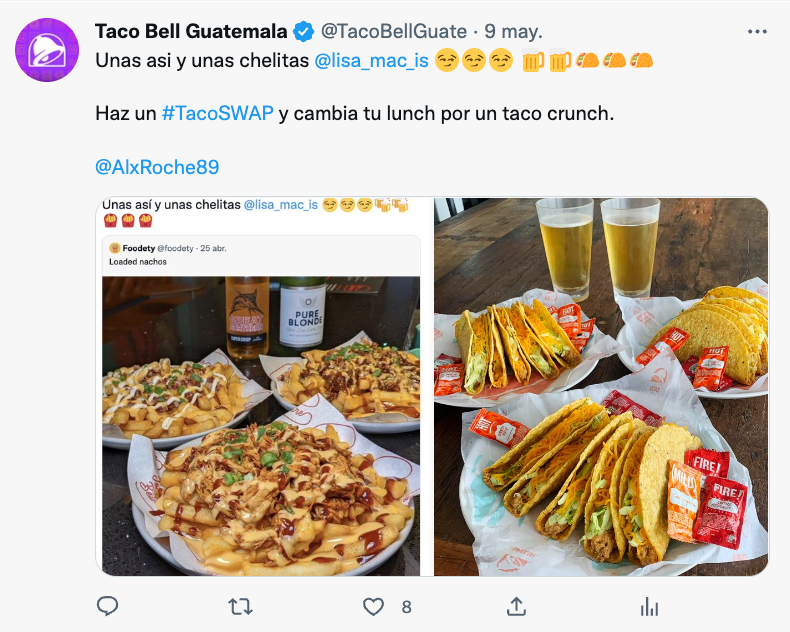Open the 9 may. timestamp link
This screenshot has width=790, height=632.
tap(513, 31)
